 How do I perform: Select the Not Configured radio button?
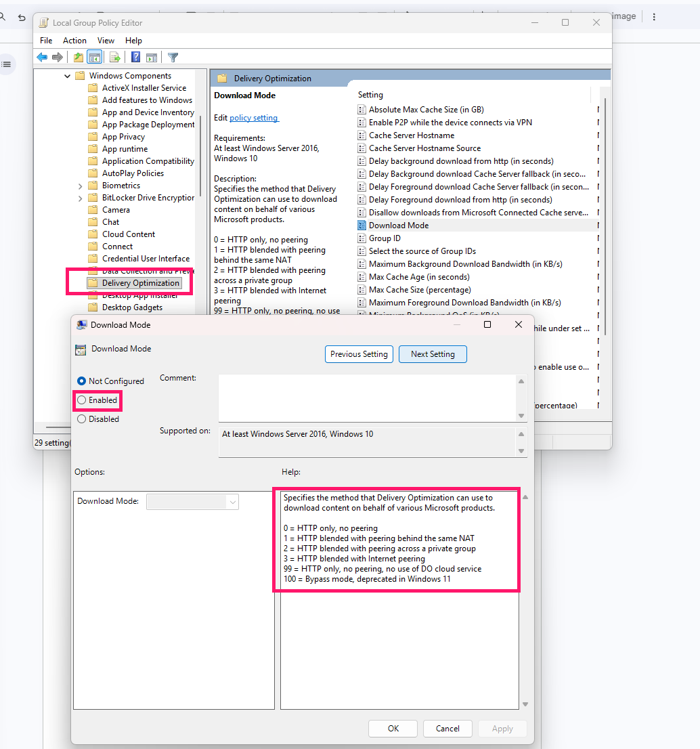(x=82, y=381)
